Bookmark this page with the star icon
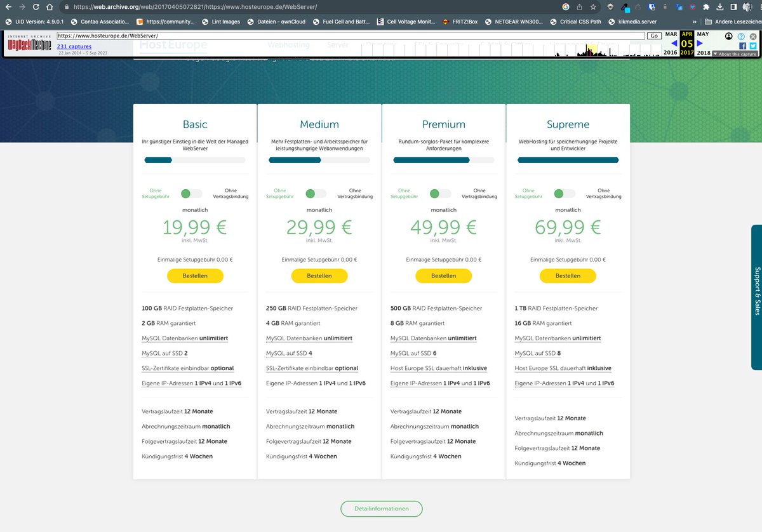762x532 pixels. click(593, 7)
